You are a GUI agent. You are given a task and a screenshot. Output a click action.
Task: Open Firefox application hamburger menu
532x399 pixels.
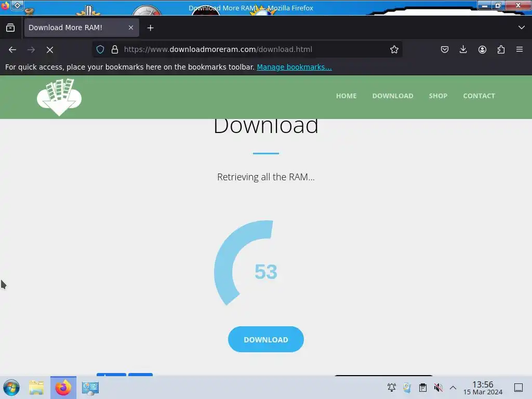(520, 49)
